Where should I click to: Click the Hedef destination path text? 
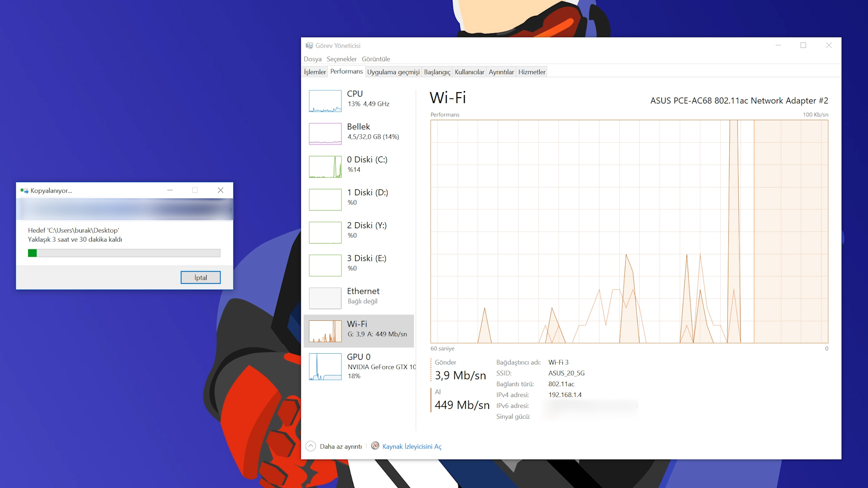73,230
